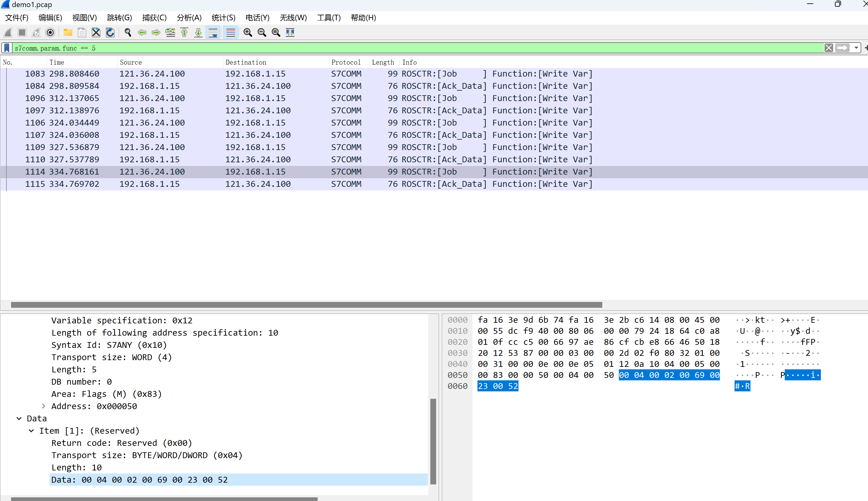Screen dimensions: 868x501
Task: Expand the Address: 0x000050 item
Action: pyautogui.click(x=44, y=406)
